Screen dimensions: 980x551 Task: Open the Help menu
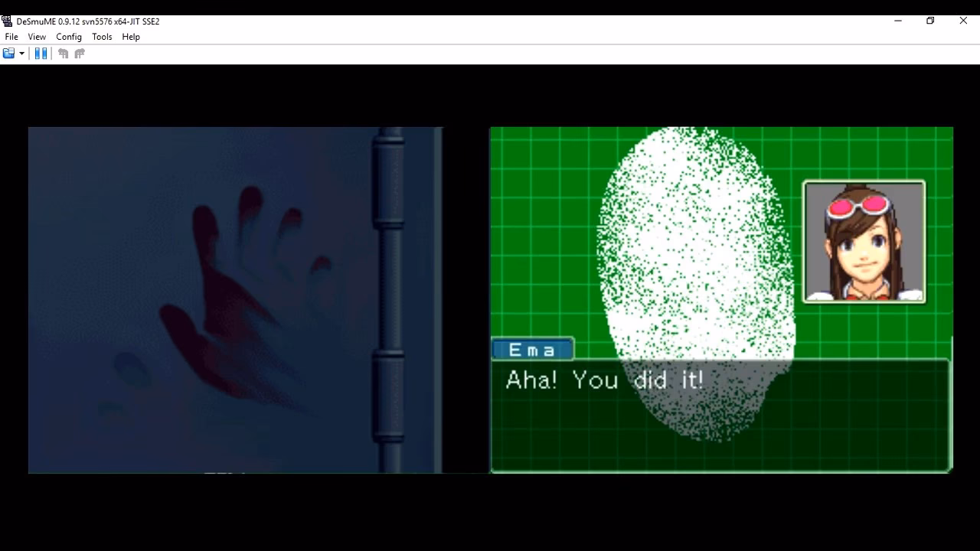131,37
